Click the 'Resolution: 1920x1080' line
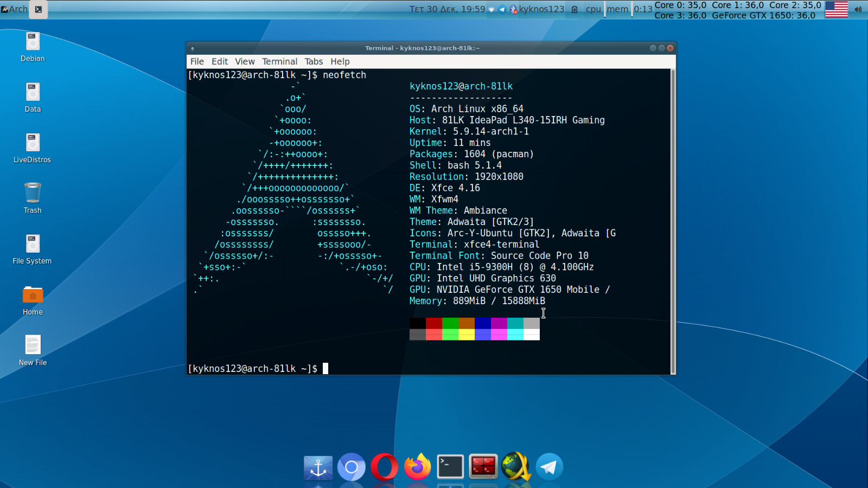Image resolution: width=868 pixels, height=488 pixels. click(x=467, y=177)
